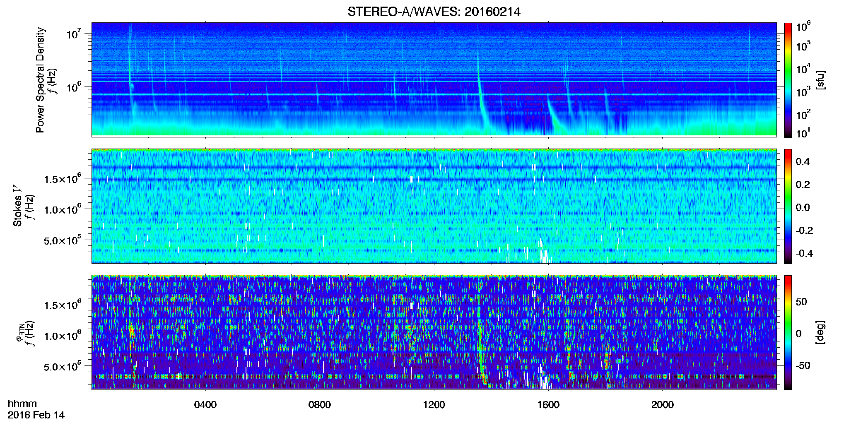Screen dimensions: 868x447
Task: Click the 10^7 tick label on the top panel
Action: 74,34
